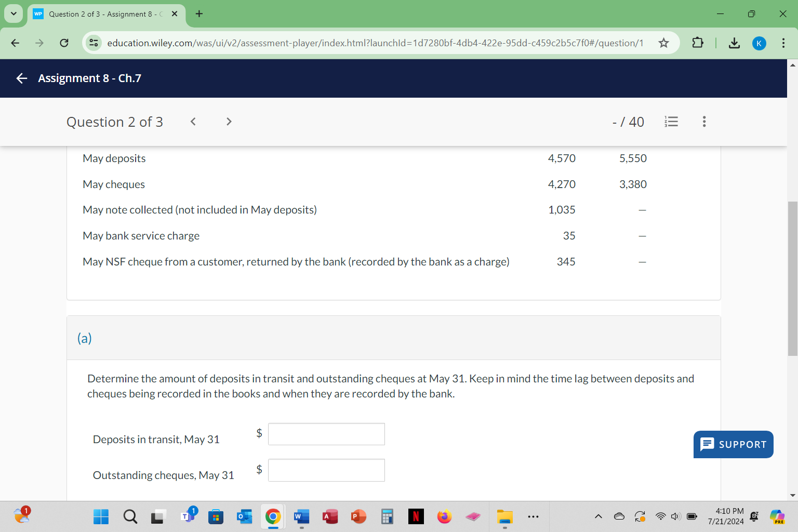
Task: Expand the hidden system tray icons
Action: tap(598, 516)
